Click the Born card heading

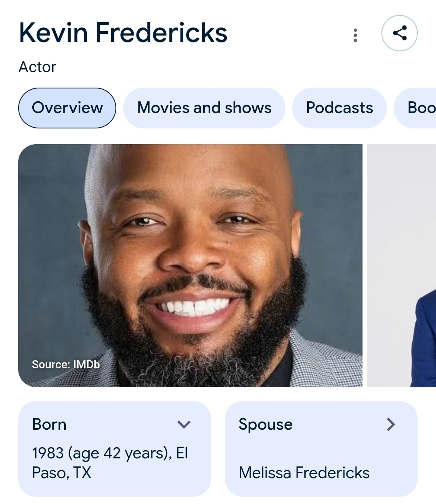tap(49, 424)
